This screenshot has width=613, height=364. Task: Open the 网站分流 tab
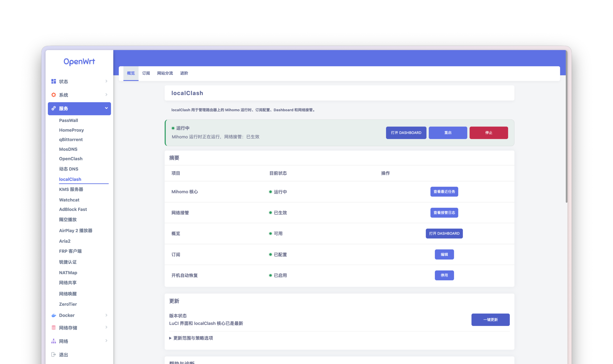pyautogui.click(x=165, y=73)
